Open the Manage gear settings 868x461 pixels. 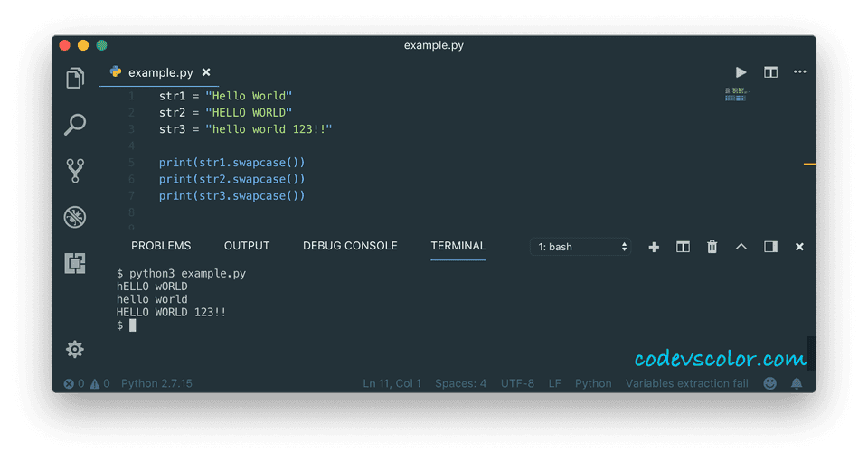click(75, 349)
